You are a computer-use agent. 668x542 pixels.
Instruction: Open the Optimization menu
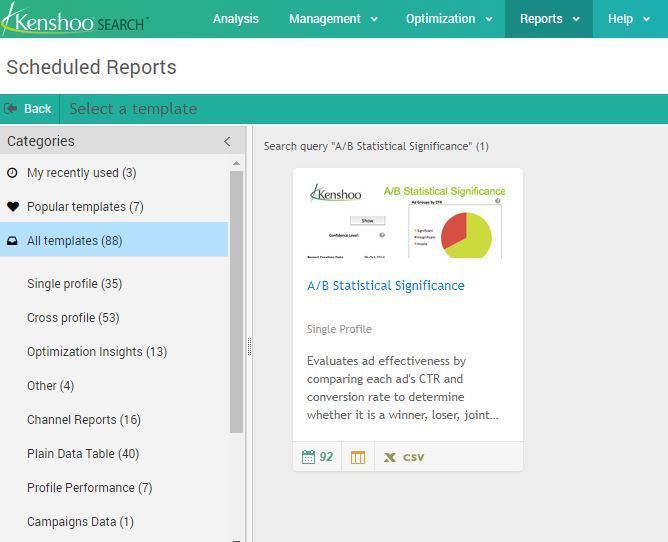click(x=440, y=19)
